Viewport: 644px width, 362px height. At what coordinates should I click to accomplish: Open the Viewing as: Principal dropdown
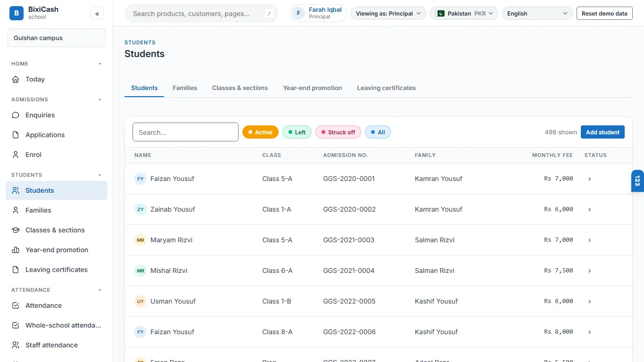388,14
